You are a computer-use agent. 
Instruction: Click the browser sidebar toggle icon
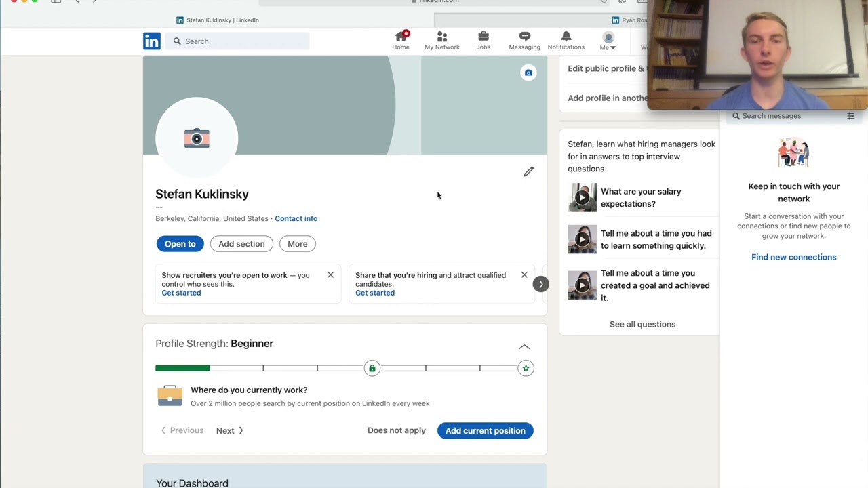coord(56,1)
